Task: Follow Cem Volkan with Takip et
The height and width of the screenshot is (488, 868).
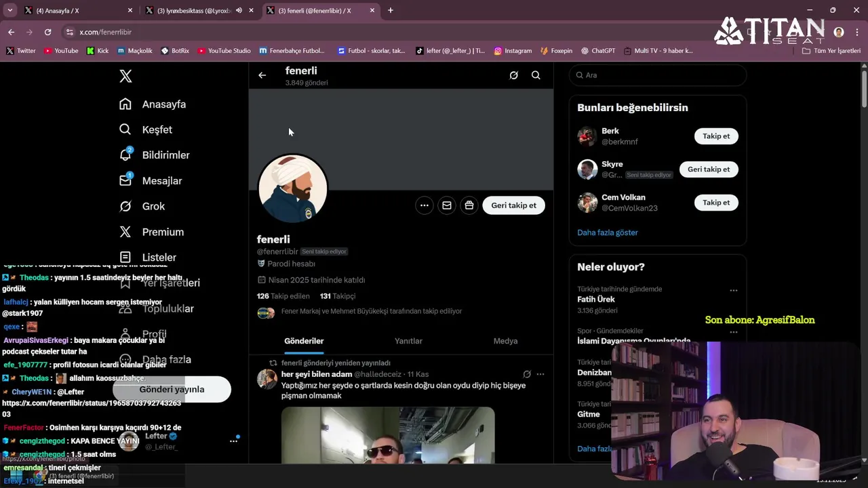Action: pyautogui.click(x=716, y=203)
